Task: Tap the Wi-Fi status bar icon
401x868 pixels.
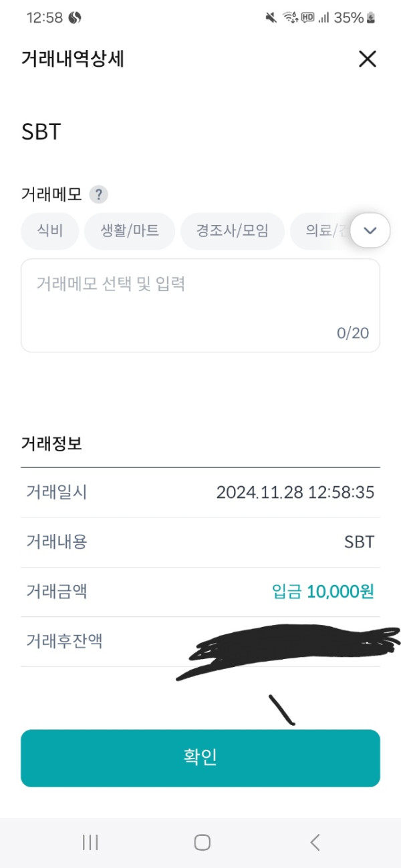Action: tap(290, 18)
